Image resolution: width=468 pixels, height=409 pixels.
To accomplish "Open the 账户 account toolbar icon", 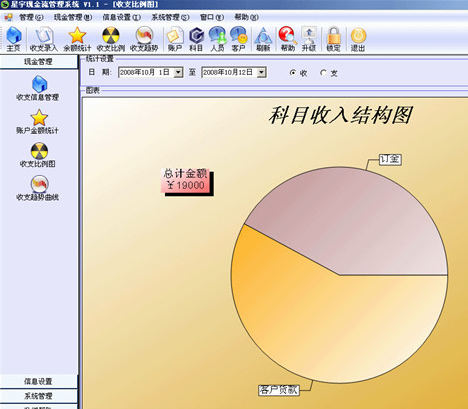I will 175,39.
